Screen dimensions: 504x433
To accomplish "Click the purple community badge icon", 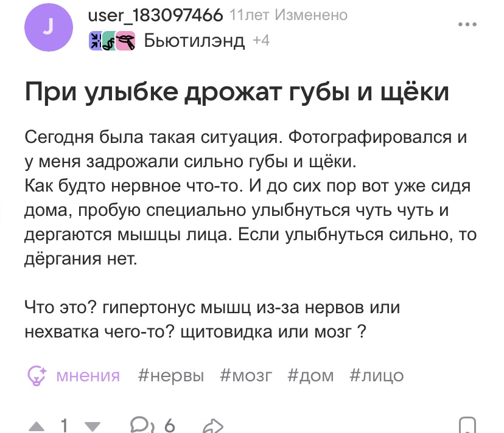I will click(x=96, y=41).
